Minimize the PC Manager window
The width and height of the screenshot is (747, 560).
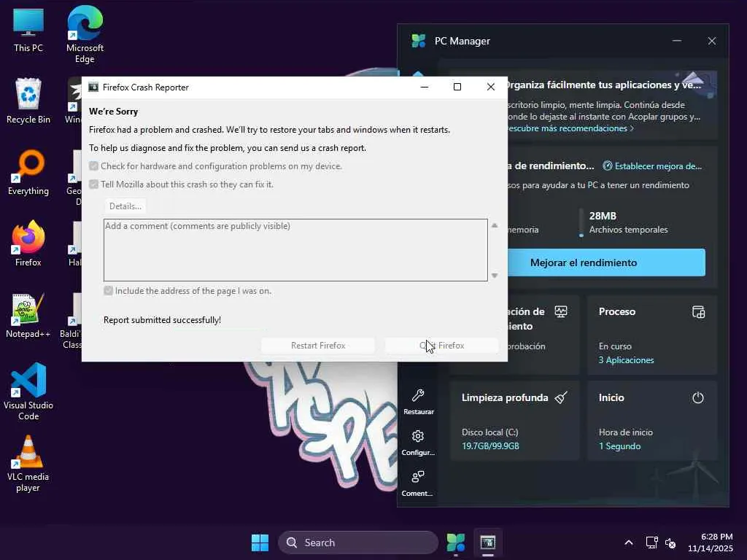[x=676, y=41]
